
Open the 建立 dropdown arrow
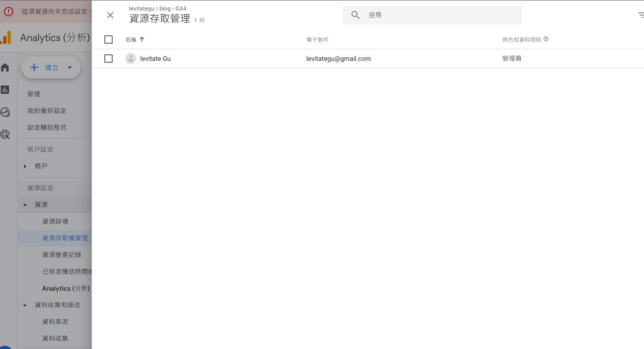70,68
